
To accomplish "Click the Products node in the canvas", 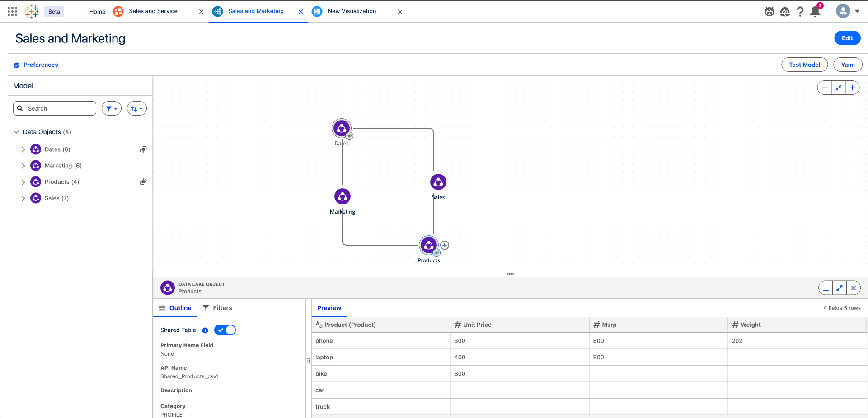I will 428,245.
